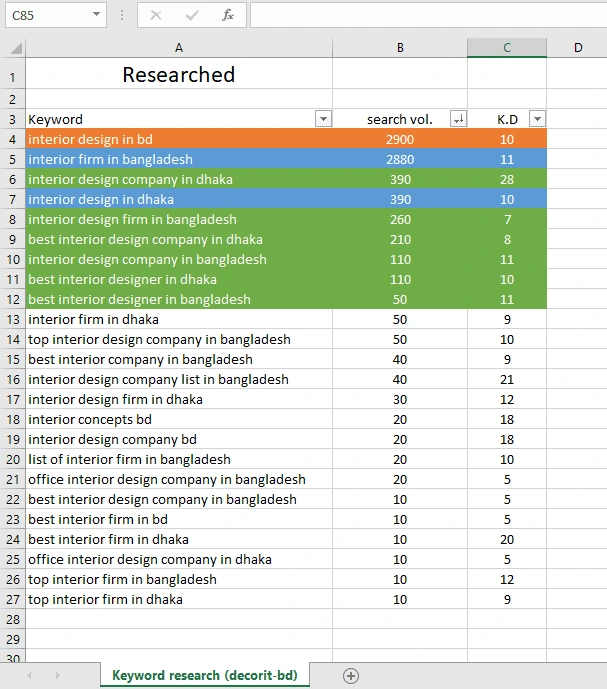Click the Cancel (X) formula bar icon
The height and width of the screenshot is (689, 607).
click(156, 15)
